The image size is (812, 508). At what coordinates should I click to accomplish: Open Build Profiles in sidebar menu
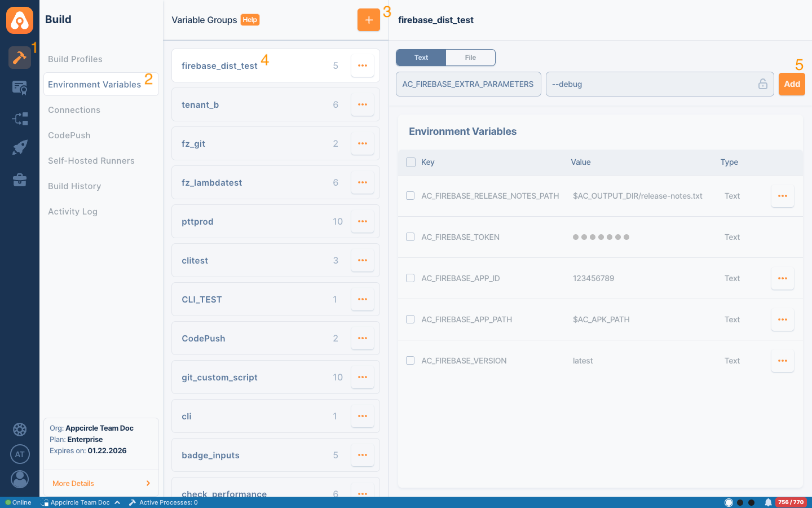point(75,59)
